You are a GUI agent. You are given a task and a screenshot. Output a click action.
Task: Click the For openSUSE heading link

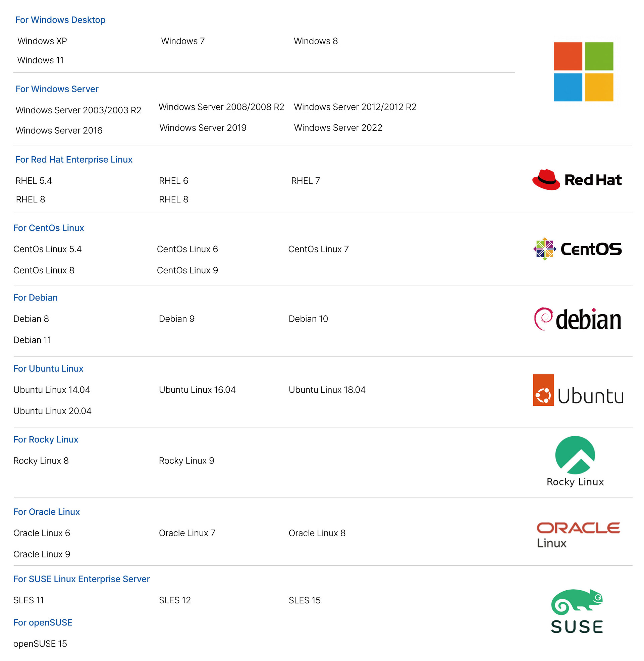click(43, 622)
